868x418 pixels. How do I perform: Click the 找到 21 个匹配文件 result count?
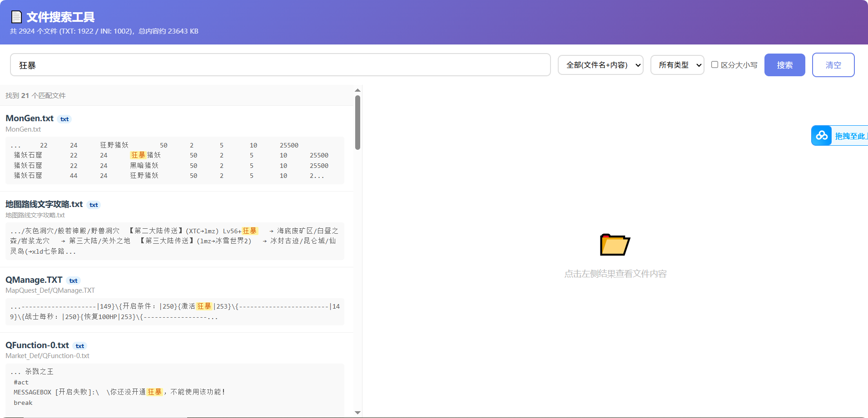pyautogui.click(x=35, y=95)
